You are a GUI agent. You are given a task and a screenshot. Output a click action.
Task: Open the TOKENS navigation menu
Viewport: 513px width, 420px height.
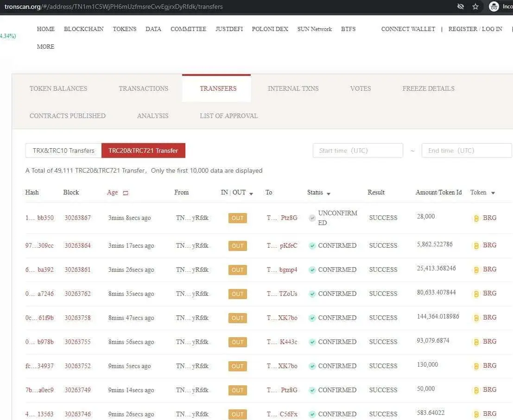click(x=125, y=29)
